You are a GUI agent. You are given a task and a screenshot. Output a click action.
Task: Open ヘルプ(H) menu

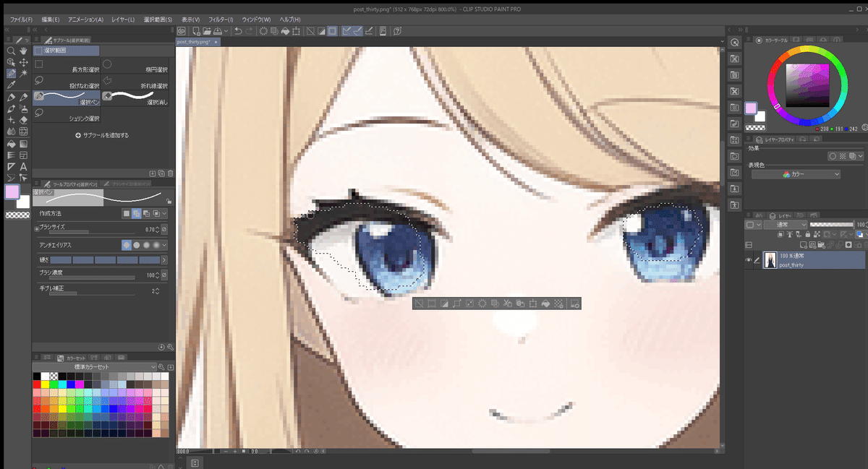click(x=291, y=19)
